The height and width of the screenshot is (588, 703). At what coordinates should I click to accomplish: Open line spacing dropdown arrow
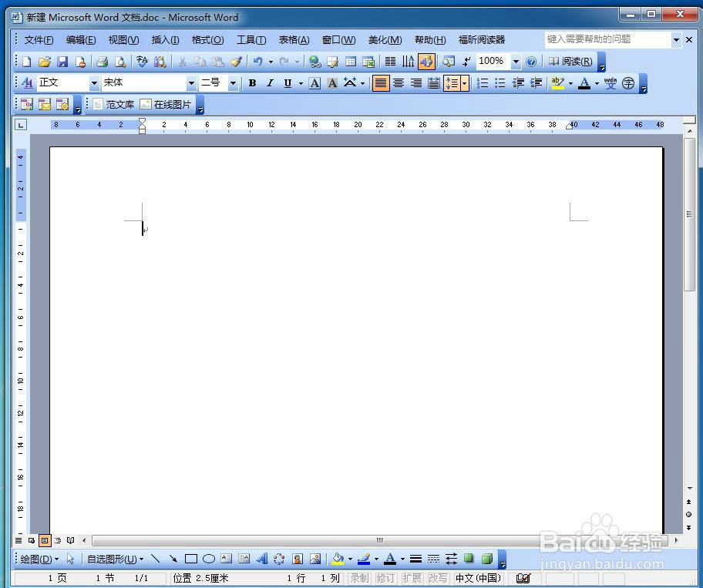coord(465,83)
